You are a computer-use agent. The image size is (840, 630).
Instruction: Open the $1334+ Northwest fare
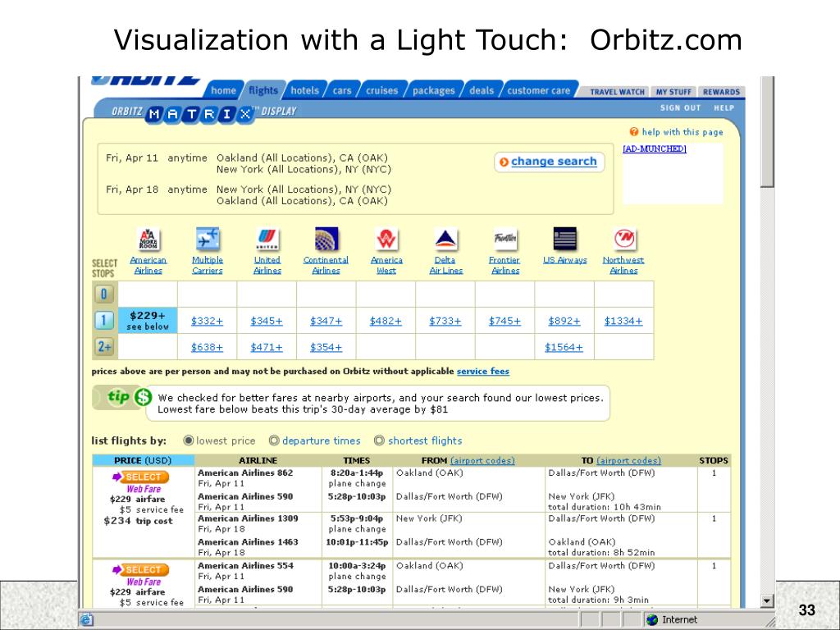click(623, 321)
